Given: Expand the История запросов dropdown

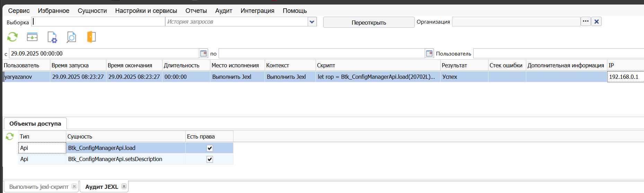Looking at the screenshot, I should tap(312, 22).
